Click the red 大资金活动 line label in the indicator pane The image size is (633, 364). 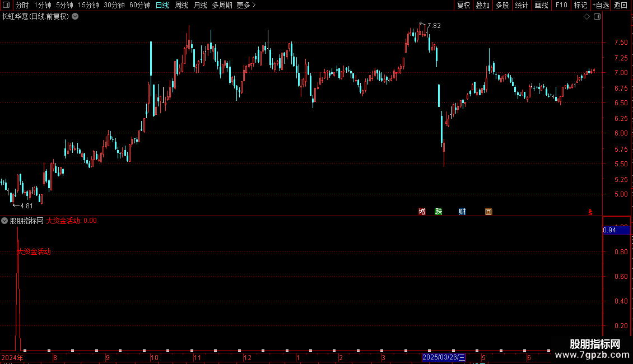[34, 252]
